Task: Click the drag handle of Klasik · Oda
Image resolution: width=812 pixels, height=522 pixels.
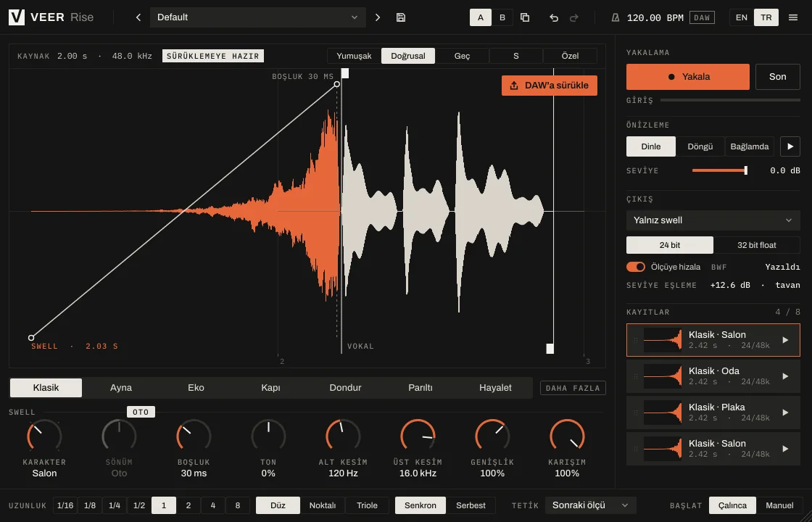Action: pos(636,376)
